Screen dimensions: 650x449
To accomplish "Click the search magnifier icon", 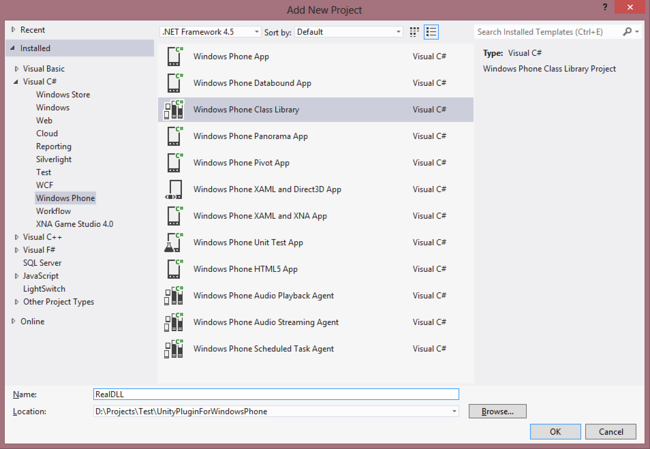I will click(627, 32).
